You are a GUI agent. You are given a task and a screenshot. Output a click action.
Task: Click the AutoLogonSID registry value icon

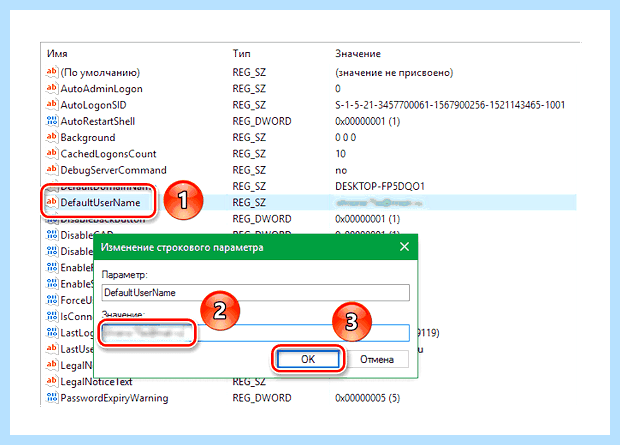[x=51, y=104]
